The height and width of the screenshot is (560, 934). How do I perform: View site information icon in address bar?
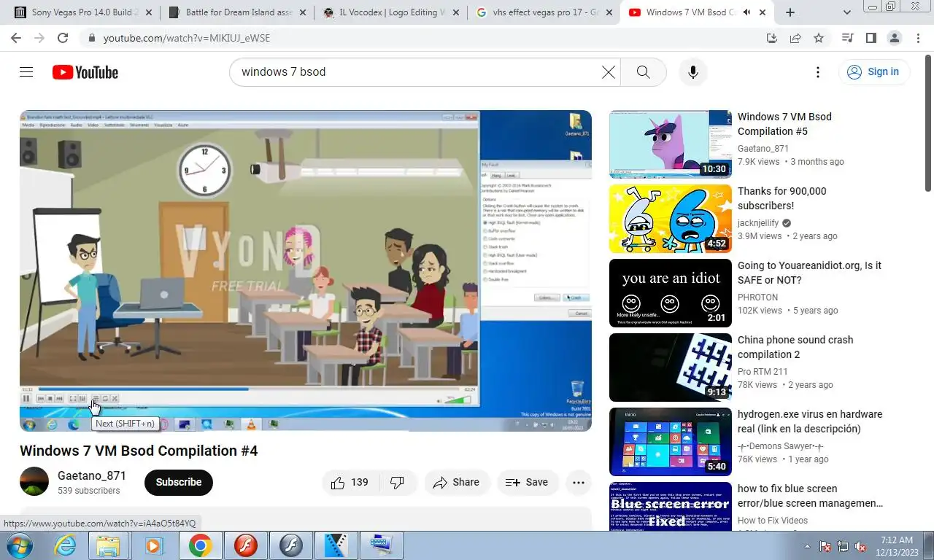pos(90,38)
